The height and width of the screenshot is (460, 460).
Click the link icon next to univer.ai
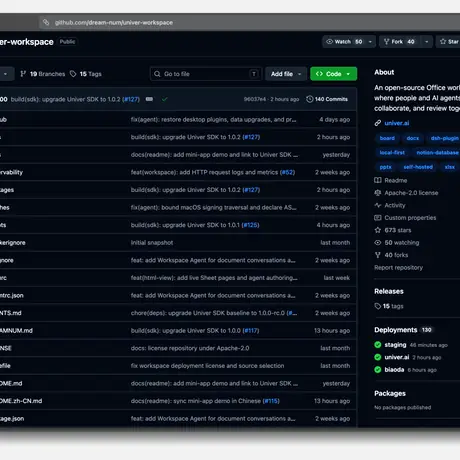click(378, 123)
